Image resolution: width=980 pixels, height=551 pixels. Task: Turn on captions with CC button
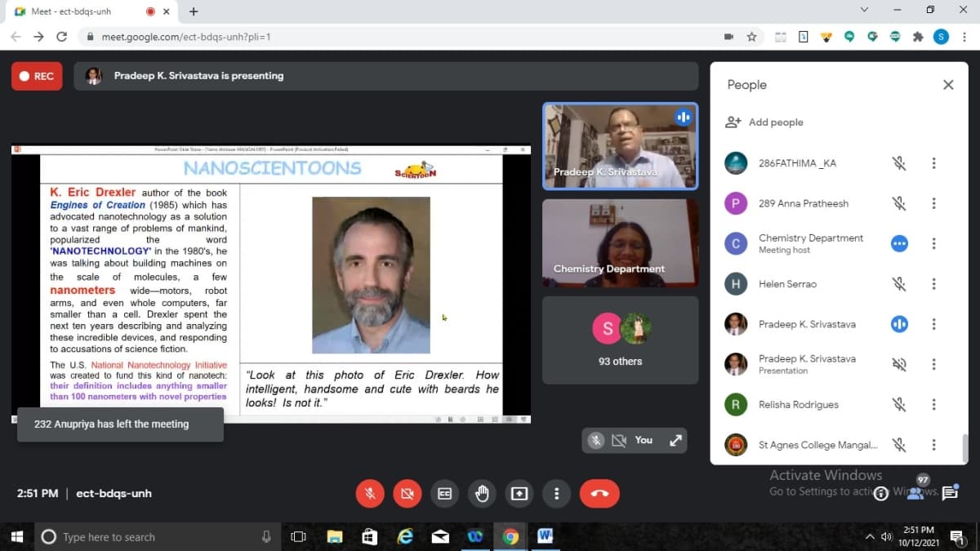444,493
